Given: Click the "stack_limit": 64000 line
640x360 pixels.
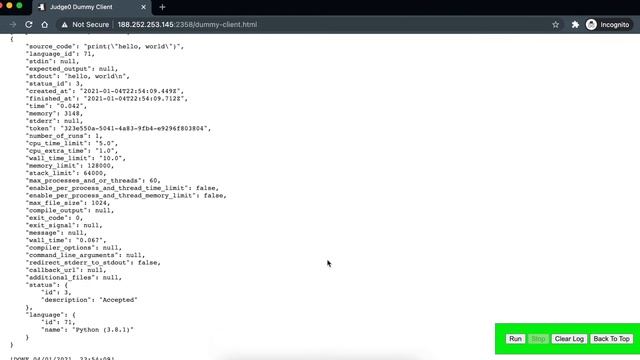Looking at the screenshot, I should coord(66,173).
